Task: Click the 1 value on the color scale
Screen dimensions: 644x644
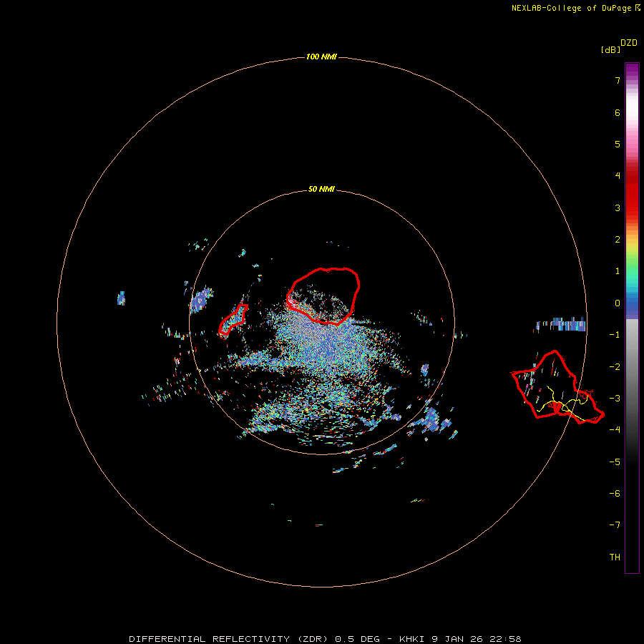Action: (x=618, y=271)
